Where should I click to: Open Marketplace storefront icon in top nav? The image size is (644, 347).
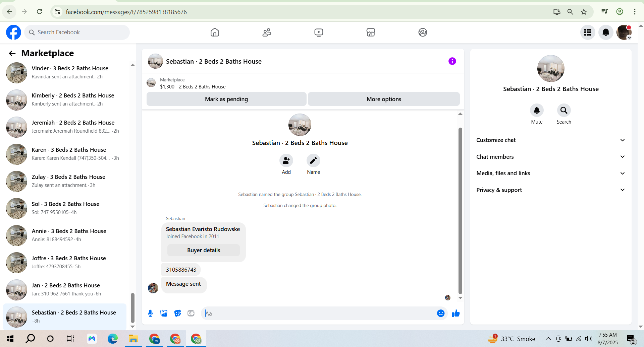tap(371, 32)
